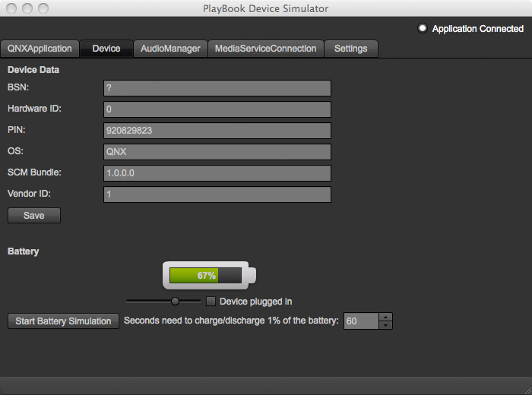
Task: Click the OS: label
Action: coord(15,151)
